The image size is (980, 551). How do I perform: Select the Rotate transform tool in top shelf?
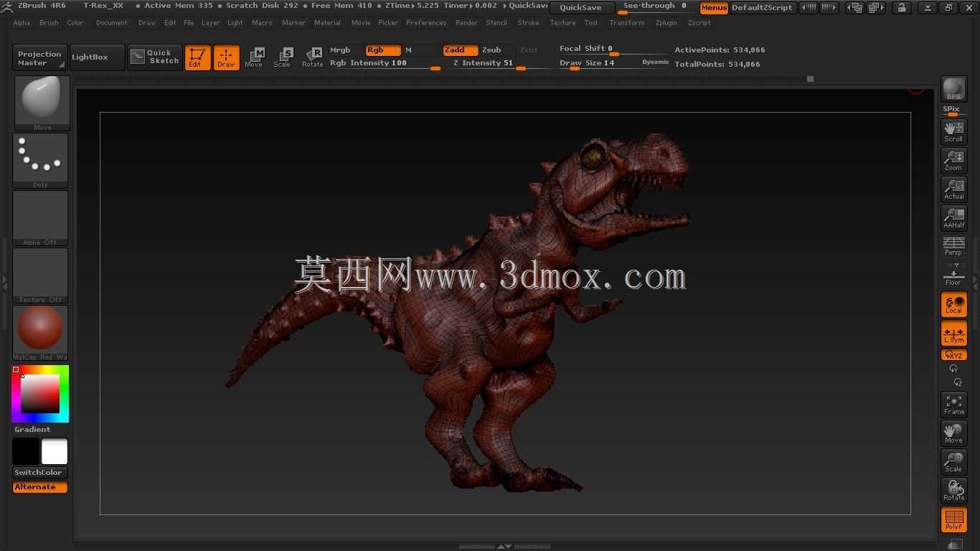coord(312,57)
